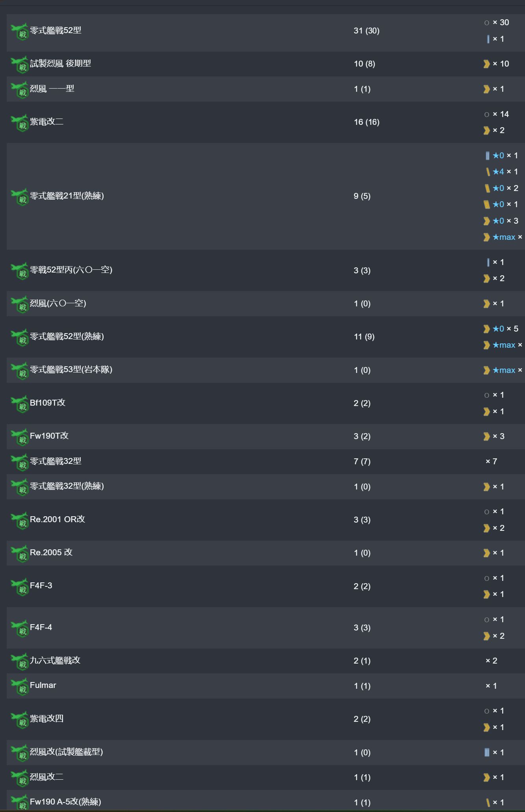Click the fighter icon next to F4F-4
This screenshot has width=525, height=812.
[20, 628]
